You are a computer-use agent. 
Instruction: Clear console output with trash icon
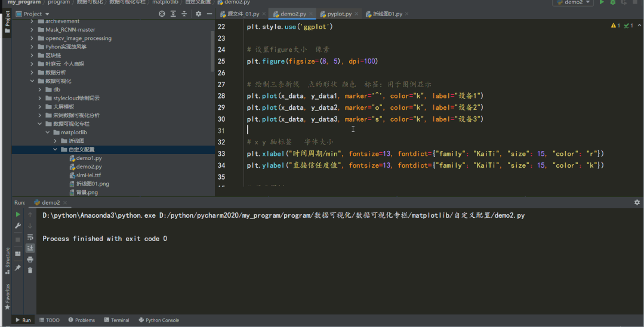(30, 270)
